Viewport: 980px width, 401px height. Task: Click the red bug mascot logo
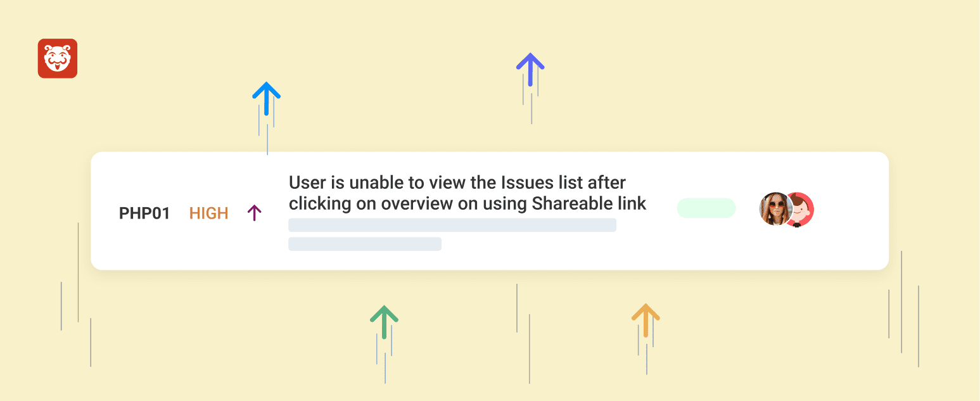click(x=58, y=58)
